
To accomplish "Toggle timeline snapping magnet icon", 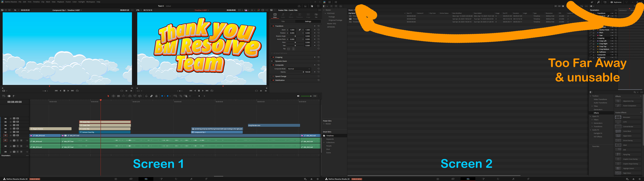I will click(147, 96).
